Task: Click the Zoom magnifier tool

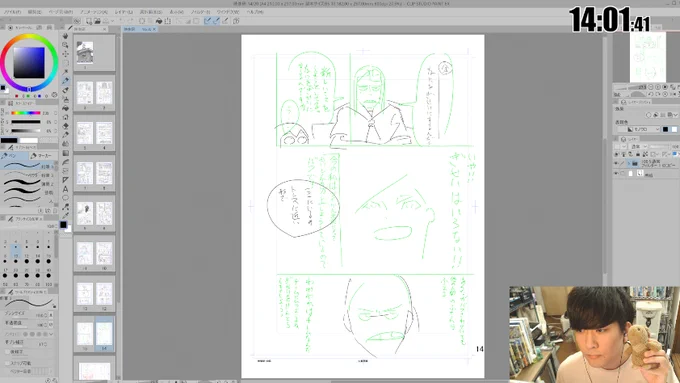Action: [x=65, y=45]
